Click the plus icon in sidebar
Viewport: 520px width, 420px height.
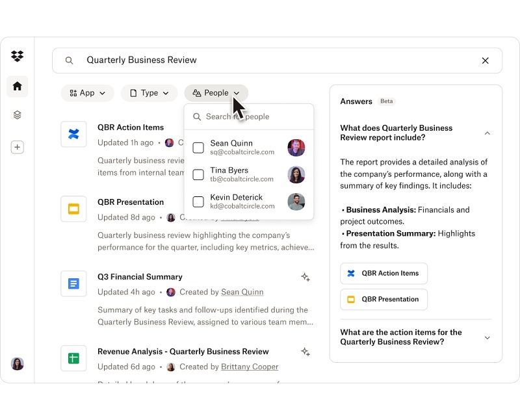[18, 148]
